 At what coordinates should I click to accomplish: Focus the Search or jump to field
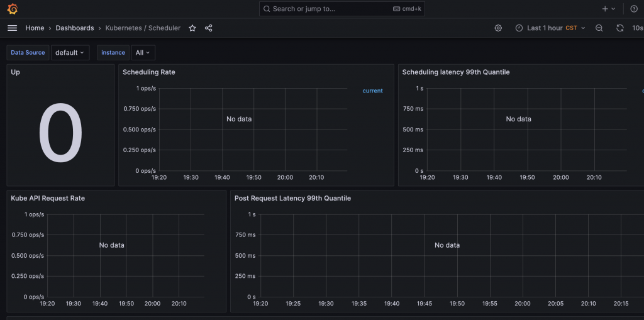tap(341, 9)
